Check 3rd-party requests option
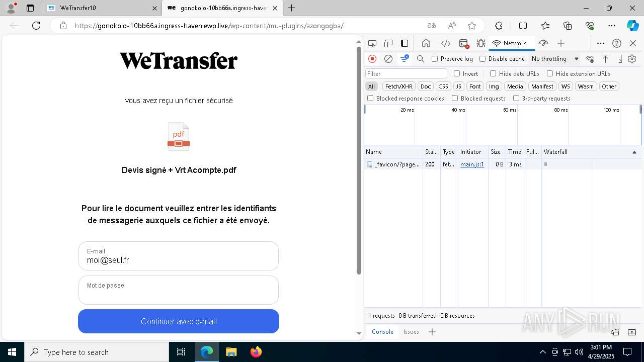 tap(516, 99)
